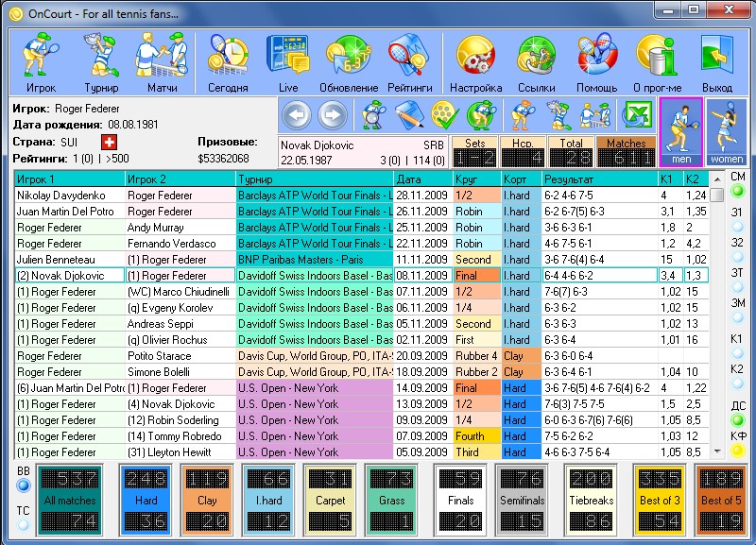Open the Live scores icon
756x545 pixels.
(288, 62)
